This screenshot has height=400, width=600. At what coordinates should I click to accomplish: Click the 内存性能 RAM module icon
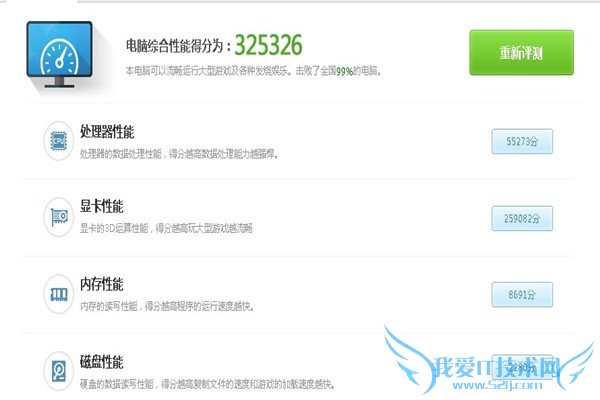click(59, 294)
